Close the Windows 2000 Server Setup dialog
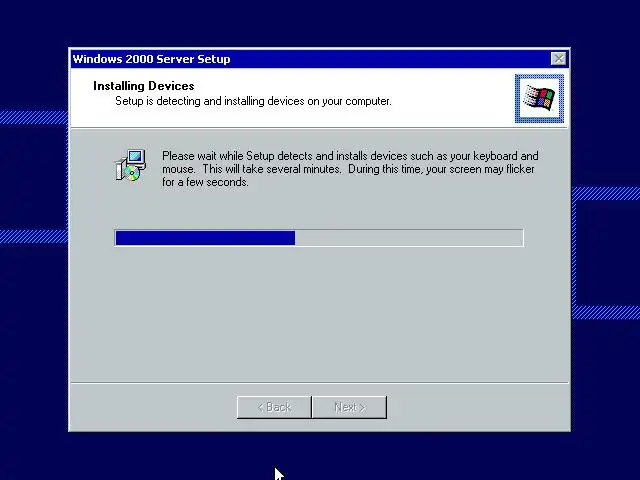This screenshot has width=640, height=480. click(558, 59)
